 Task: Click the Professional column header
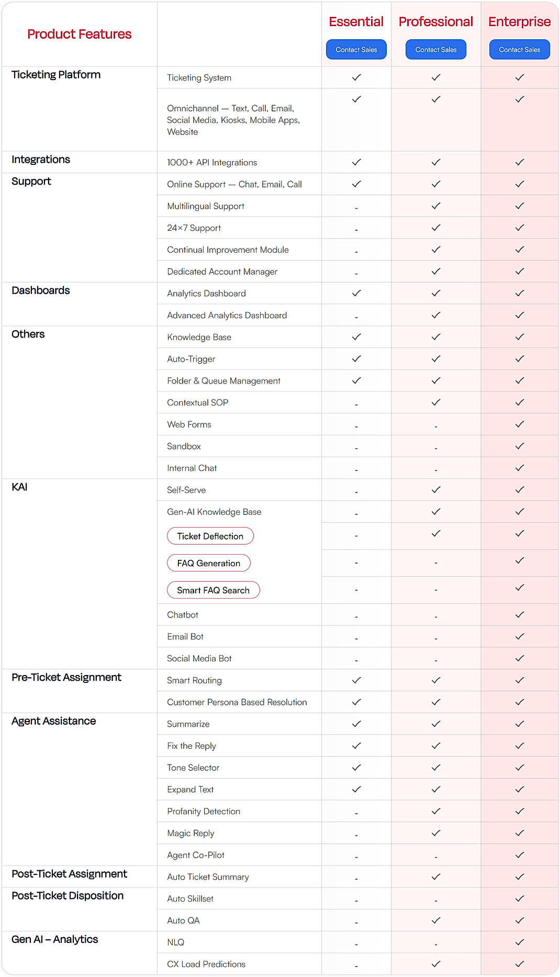coord(435,21)
